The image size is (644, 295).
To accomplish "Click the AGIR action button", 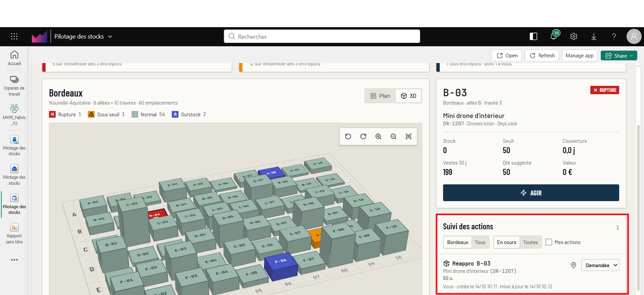I will tap(531, 193).
